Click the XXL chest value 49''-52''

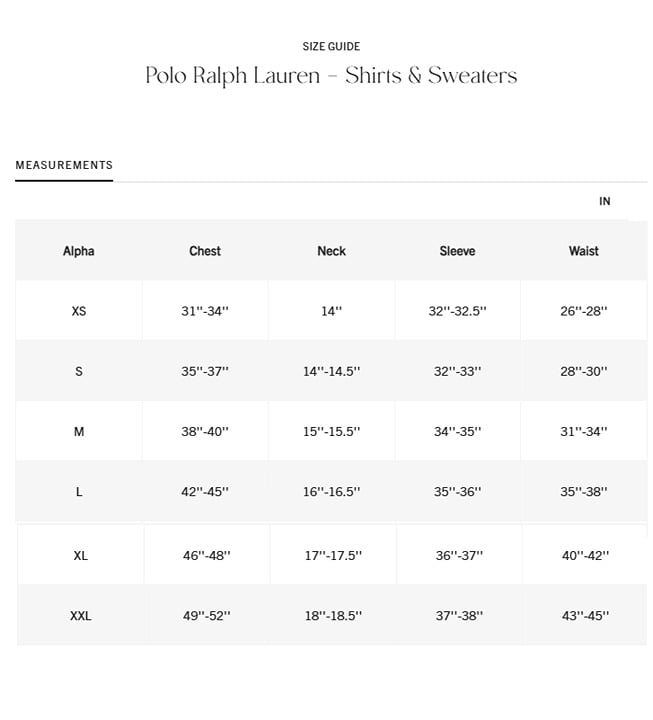tap(206, 616)
